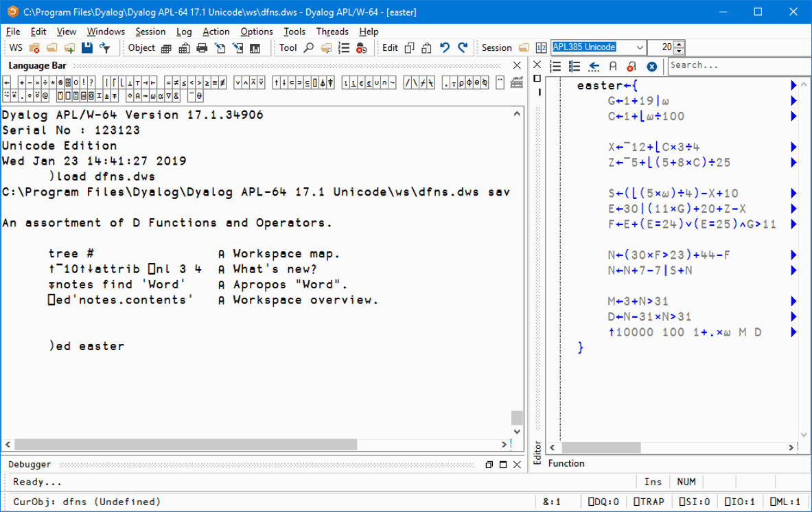Open the search magnifier in the Tool group
Viewport: 812px width, 512px height.
[308, 47]
